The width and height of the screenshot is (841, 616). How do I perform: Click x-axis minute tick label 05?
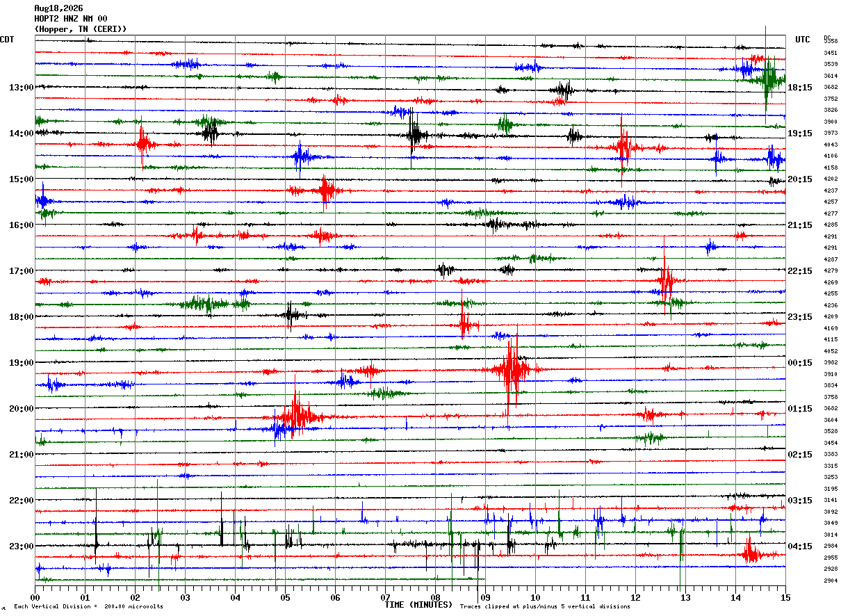(285, 597)
